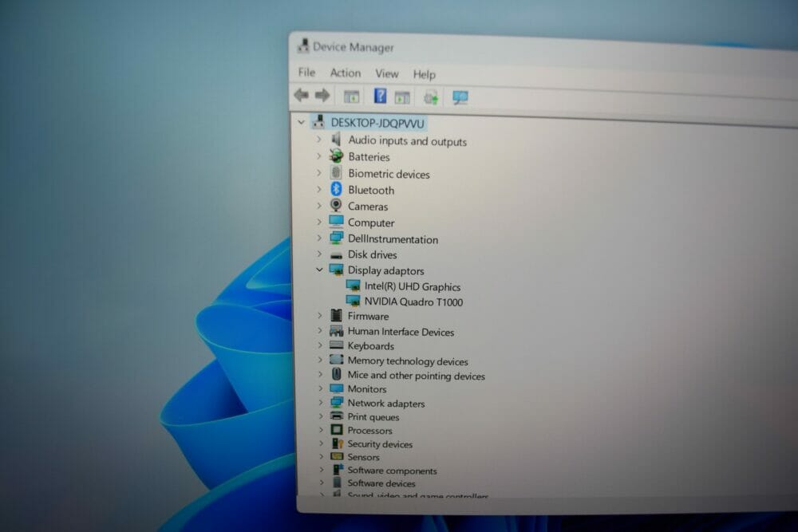Expand the Firmware category

[320, 315]
